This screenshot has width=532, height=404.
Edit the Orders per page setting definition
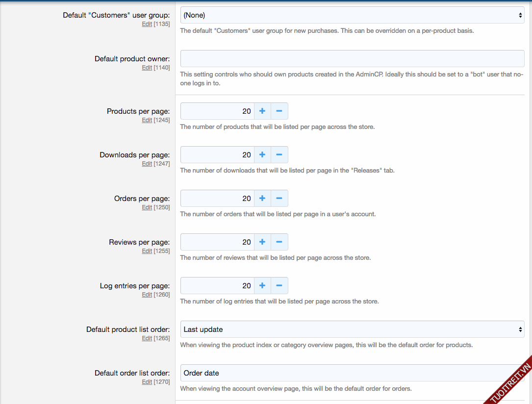pos(147,207)
